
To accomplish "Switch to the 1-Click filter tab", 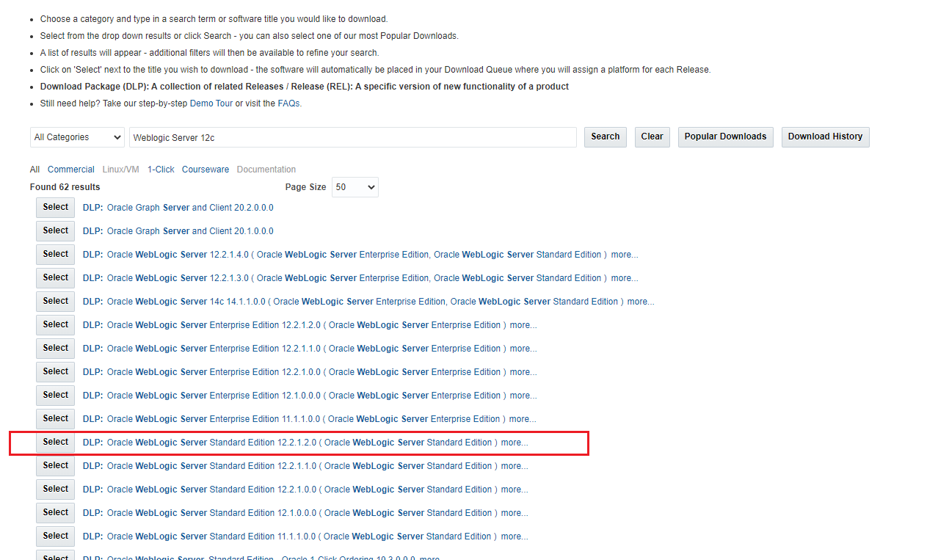I will (x=161, y=170).
